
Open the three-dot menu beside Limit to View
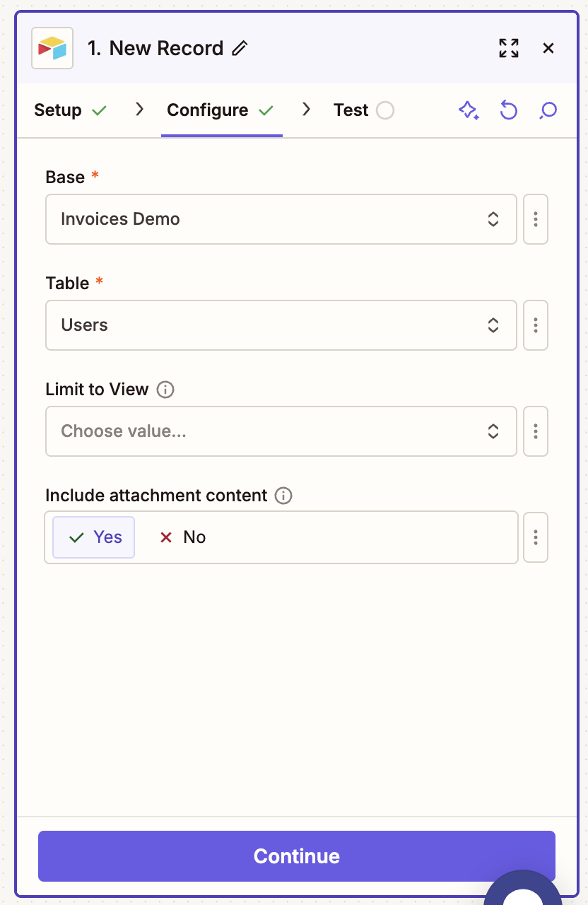[536, 431]
